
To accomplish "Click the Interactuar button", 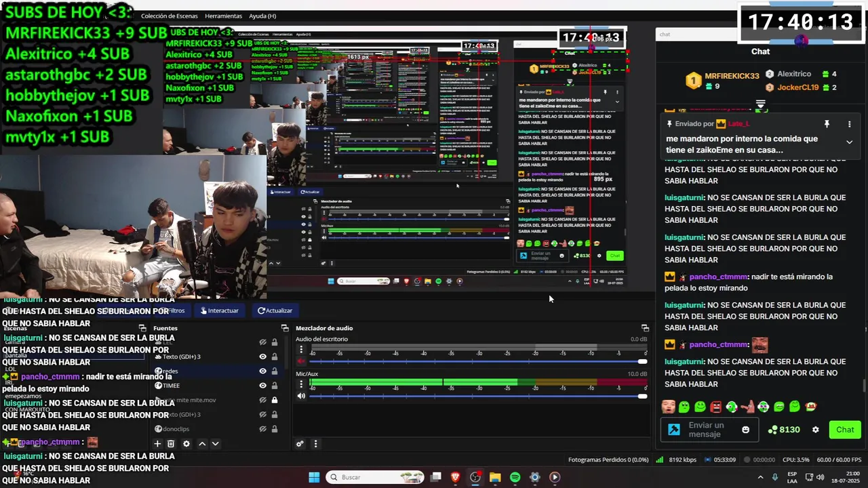I will click(219, 310).
